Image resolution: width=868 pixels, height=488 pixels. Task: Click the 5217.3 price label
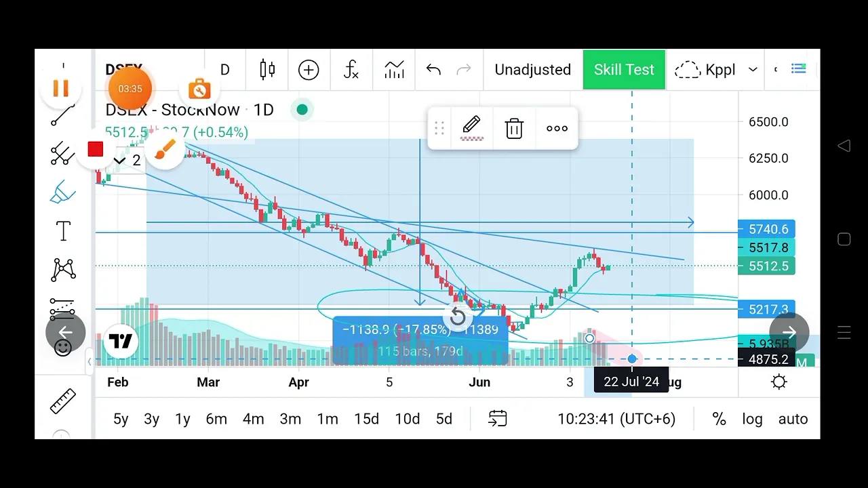pos(768,309)
